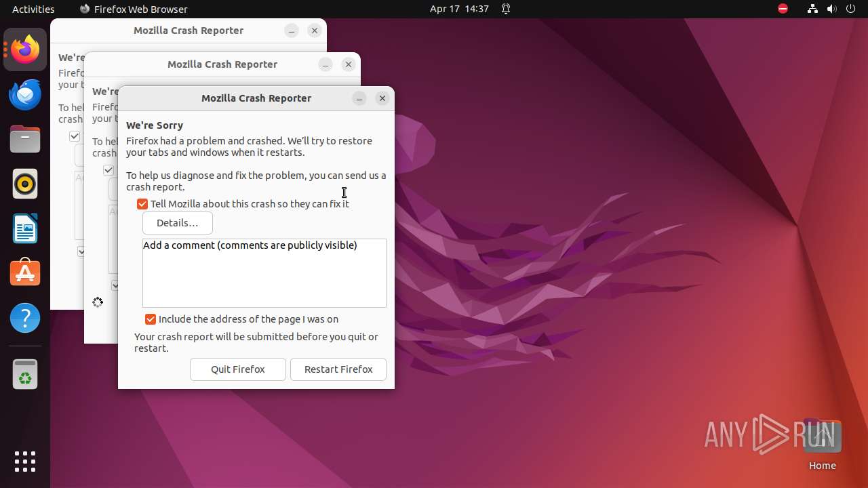Viewport: 868px width, 488px height.
Task: Open the power menu icon
Action: click(x=851, y=9)
